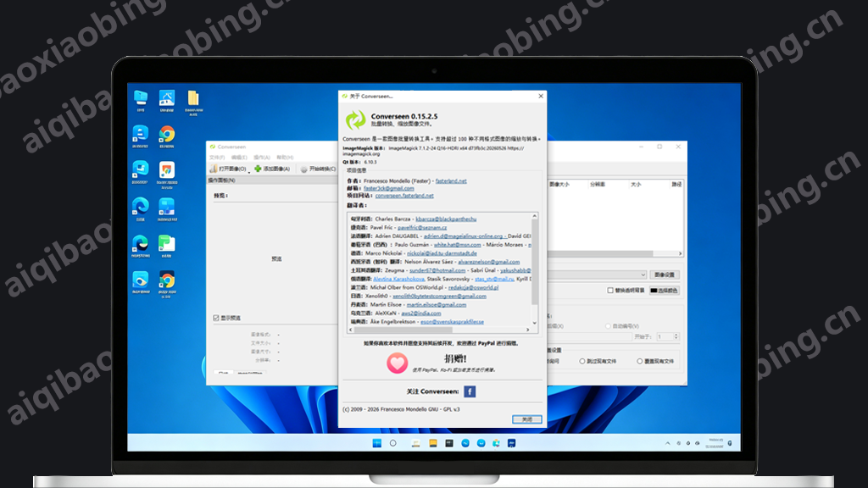
Task: Click the 关闭 button in About dialog
Action: pos(526,419)
